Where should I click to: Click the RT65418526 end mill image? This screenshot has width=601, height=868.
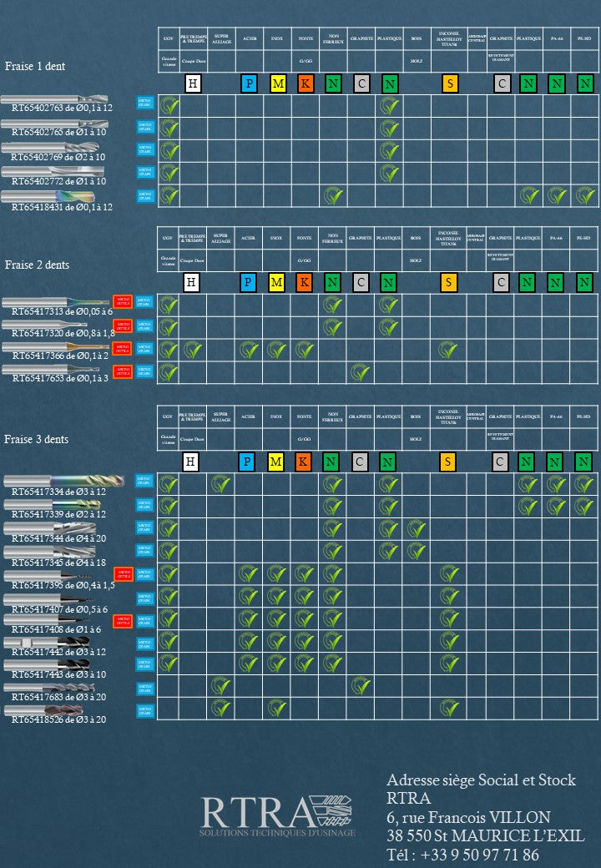tap(43, 709)
